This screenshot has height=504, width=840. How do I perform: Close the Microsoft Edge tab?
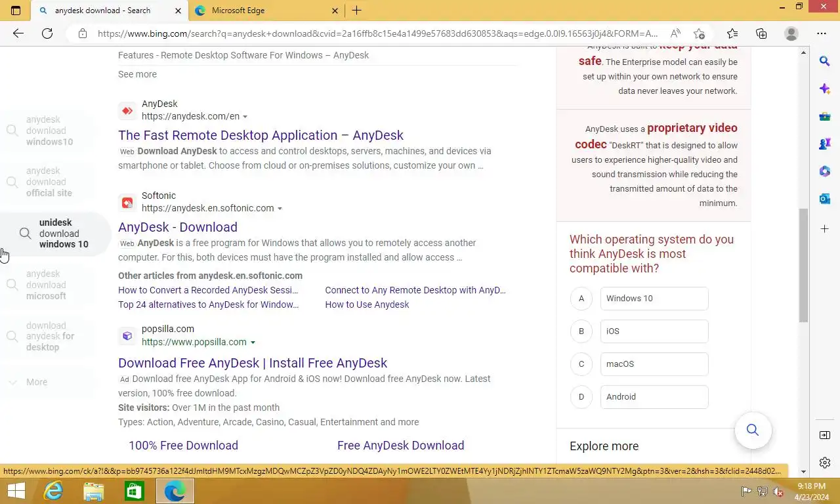(x=335, y=10)
